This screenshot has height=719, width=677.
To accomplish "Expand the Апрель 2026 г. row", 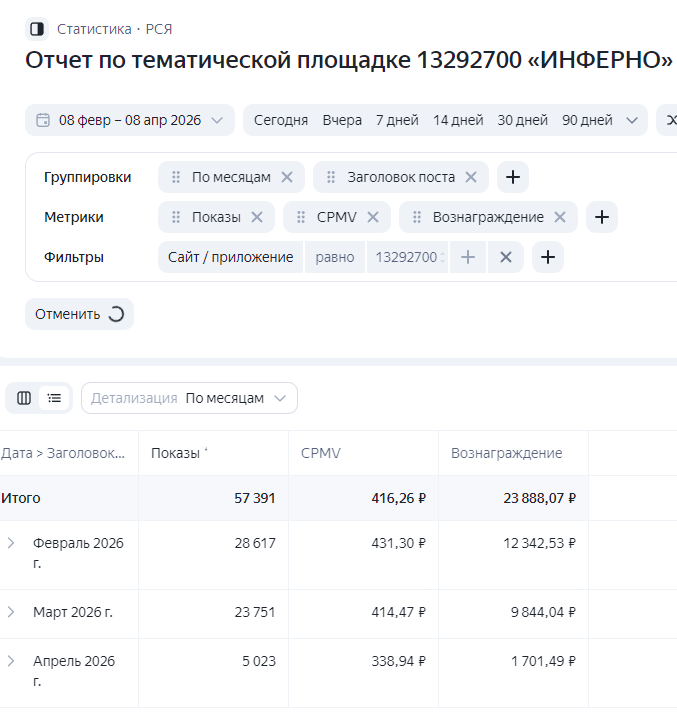I will click(x=11, y=661).
